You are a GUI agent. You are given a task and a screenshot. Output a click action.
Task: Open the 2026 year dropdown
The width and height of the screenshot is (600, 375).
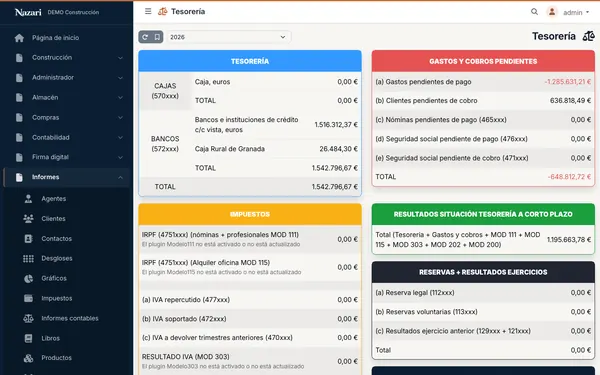228,37
